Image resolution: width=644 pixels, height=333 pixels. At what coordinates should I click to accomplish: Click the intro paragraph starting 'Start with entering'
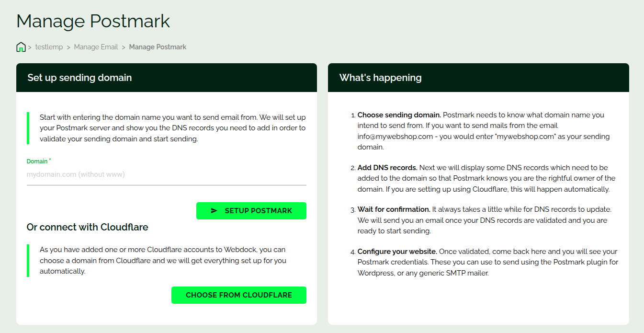click(172, 128)
